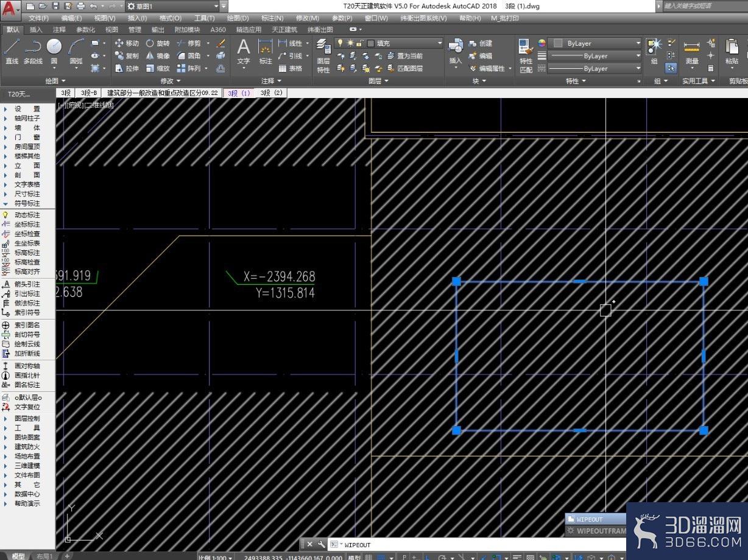Click 匹配图层 (Match Layer) button

(x=406, y=69)
